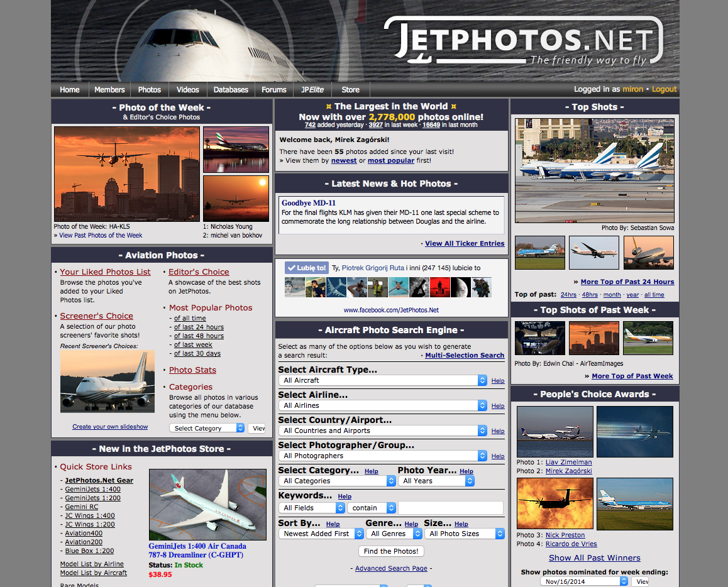Expand the All Photographers dropdown
Image resolution: width=728 pixels, height=587 pixels.
(x=383, y=456)
